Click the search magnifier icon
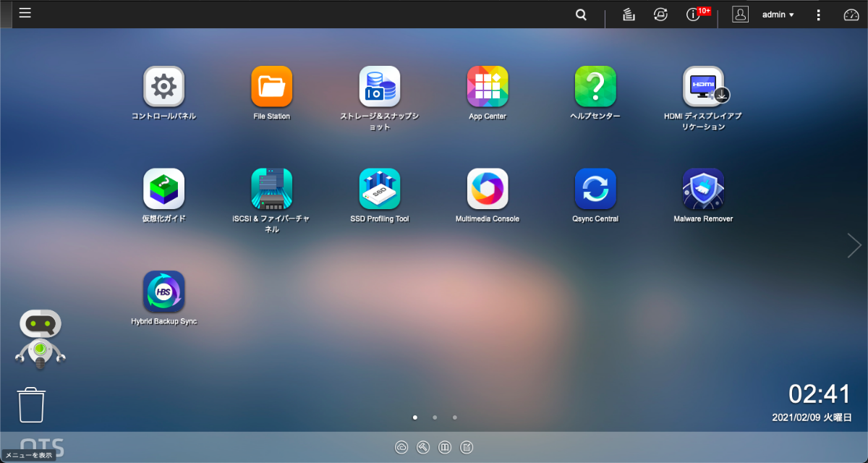This screenshot has width=868, height=463. tap(581, 14)
